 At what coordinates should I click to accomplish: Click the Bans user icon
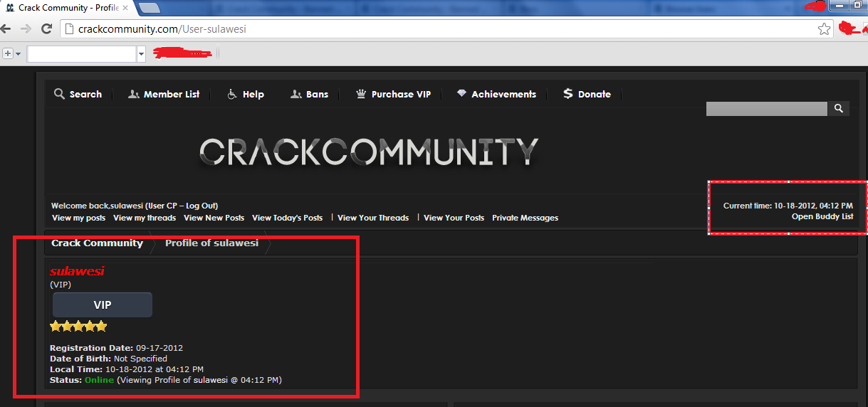[x=296, y=94]
